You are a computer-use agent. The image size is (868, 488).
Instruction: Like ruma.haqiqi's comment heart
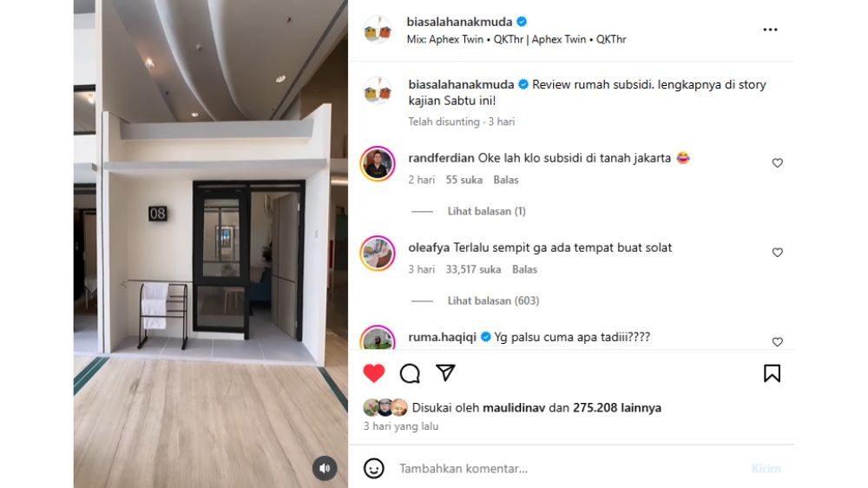pyautogui.click(x=777, y=342)
